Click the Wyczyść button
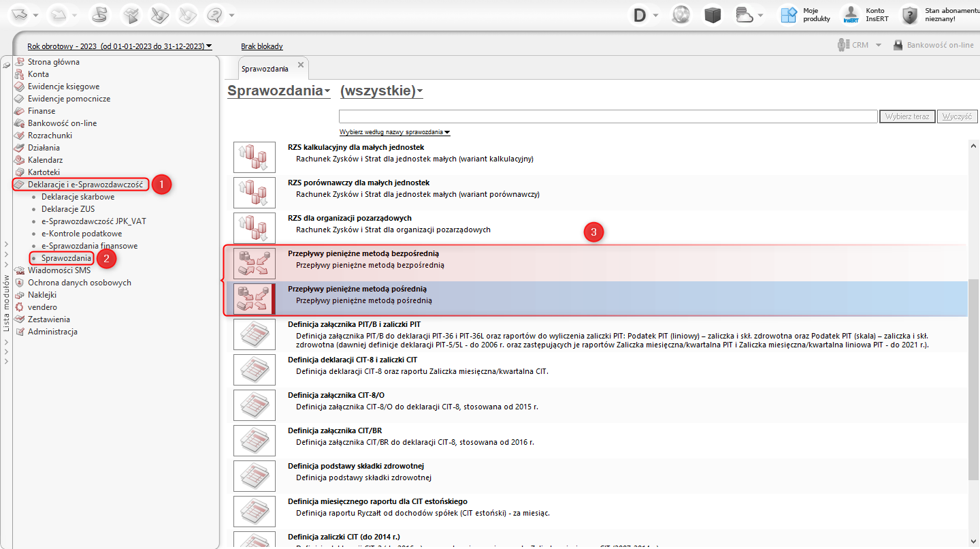Image resolution: width=980 pixels, height=549 pixels. pyautogui.click(x=958, y=116)
